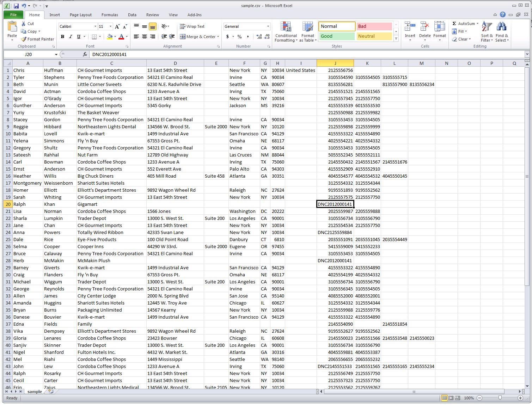Click the Cut scissors icon
The height and width of the screenshot is (405, 532).
[23, 24]
